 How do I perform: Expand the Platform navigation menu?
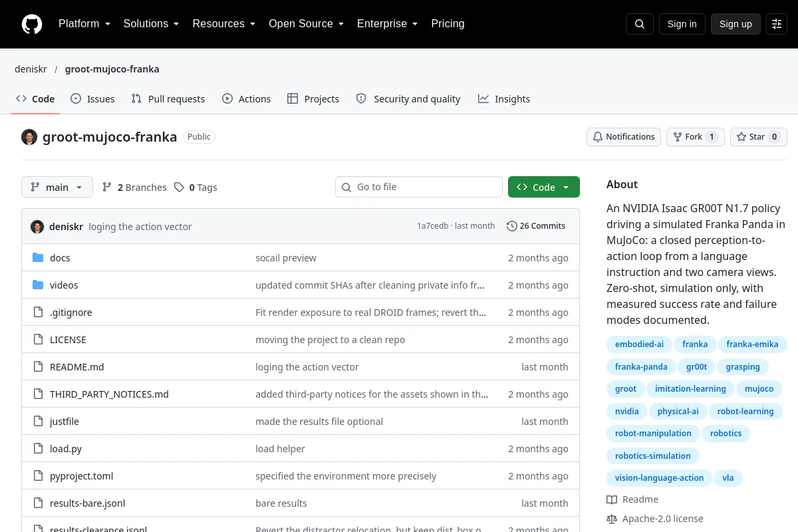(x=84, y=24)
